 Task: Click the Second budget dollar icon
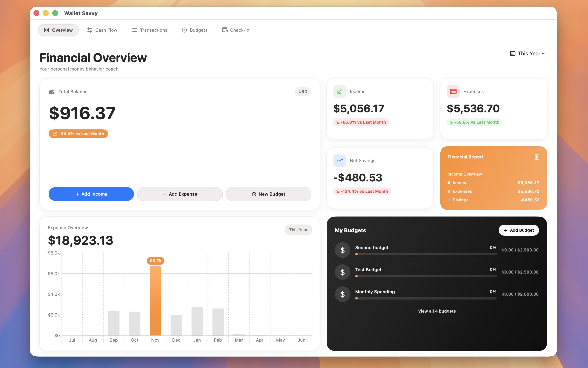tap(342, 250)
